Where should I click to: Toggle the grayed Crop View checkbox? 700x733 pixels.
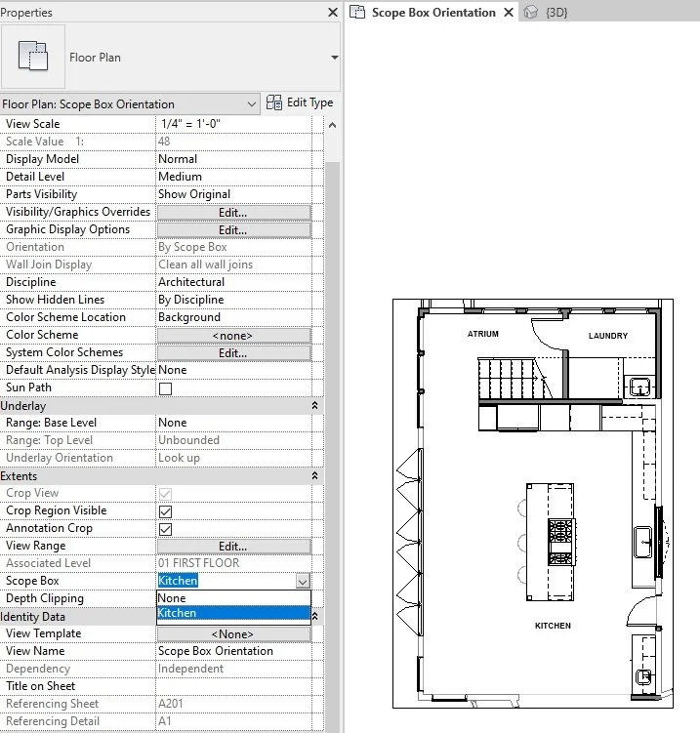point(166,494)
